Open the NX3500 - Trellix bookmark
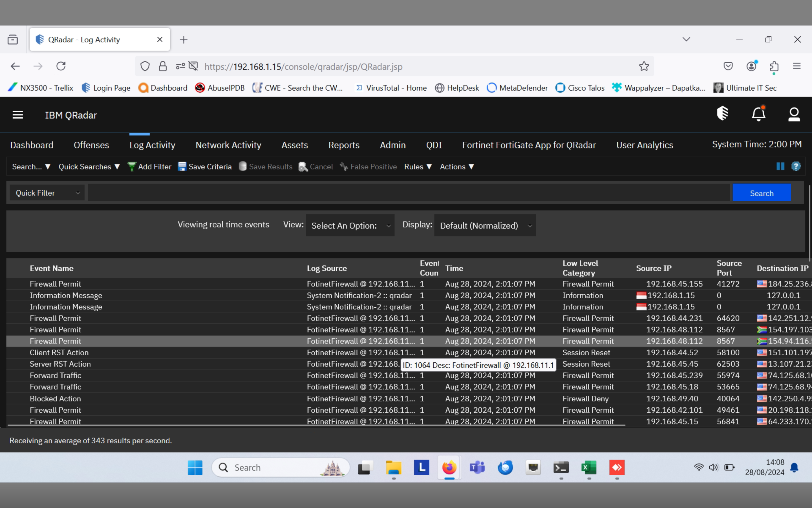This screenshot has width=812, height=508. pos(40,88)
